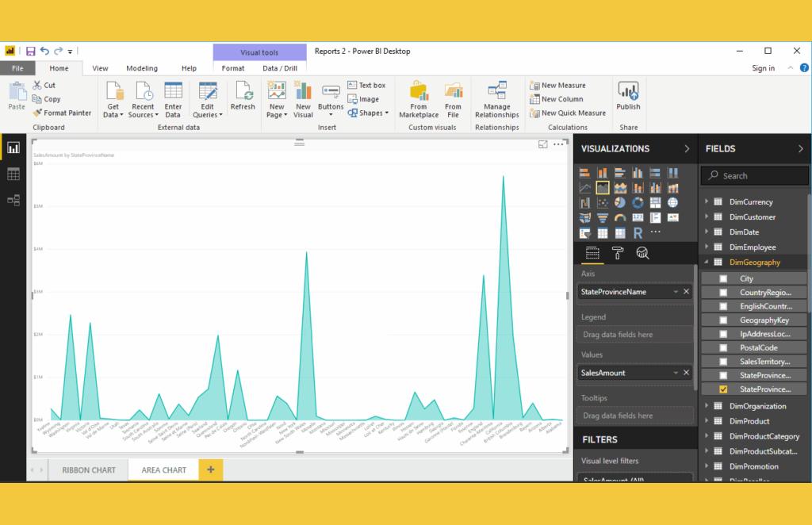Select the Filled map visual
The width and height of the screenshot is (812, 525).
point(584,218)
